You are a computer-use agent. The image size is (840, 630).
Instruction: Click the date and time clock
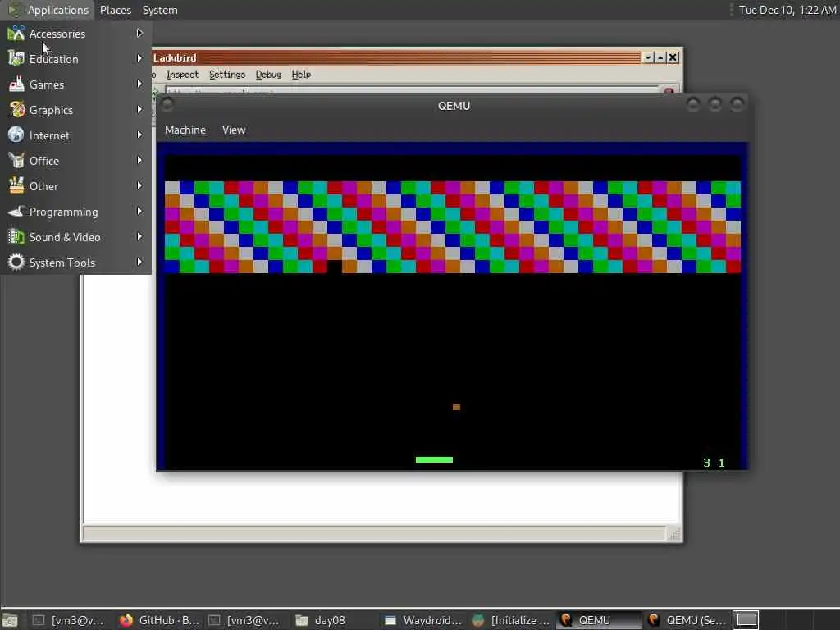point(787,10)
